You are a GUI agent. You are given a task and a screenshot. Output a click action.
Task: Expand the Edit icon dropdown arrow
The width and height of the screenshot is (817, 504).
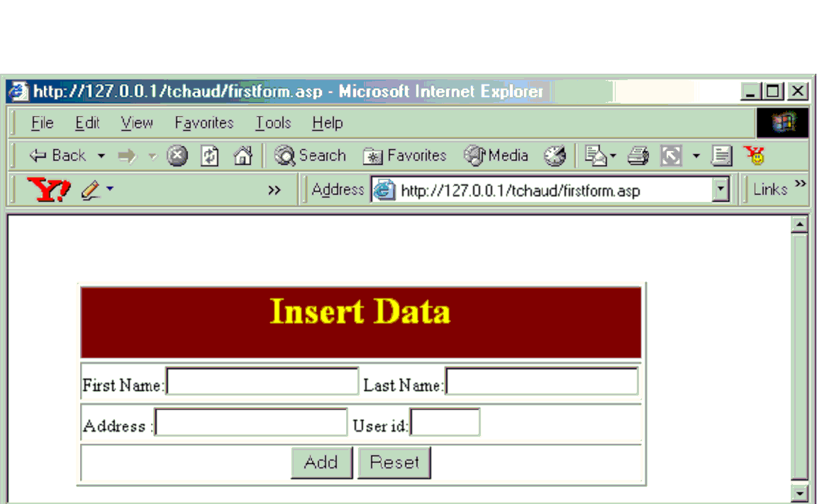pyautogui.click(x=696, y=156)
